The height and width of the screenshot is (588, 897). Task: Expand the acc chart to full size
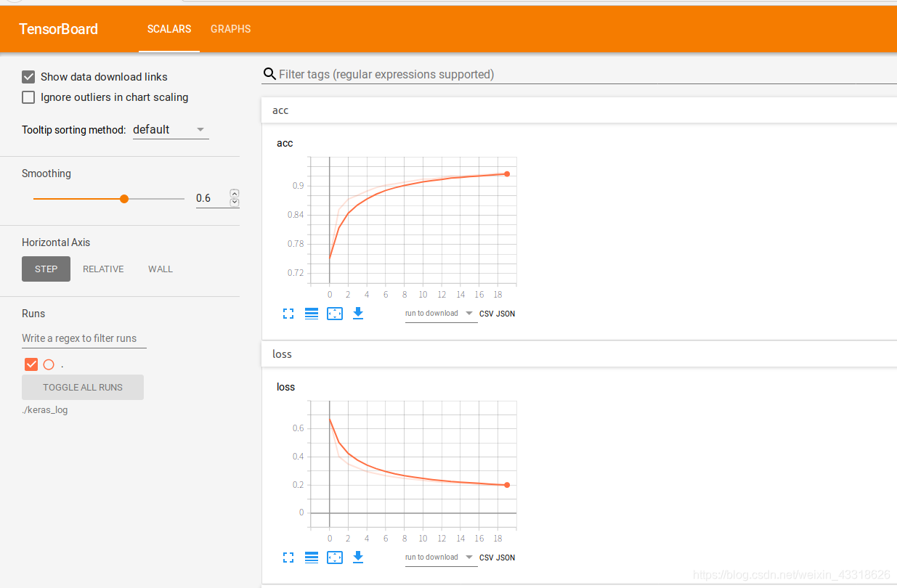pyautogui.click(x=288, y=314)
